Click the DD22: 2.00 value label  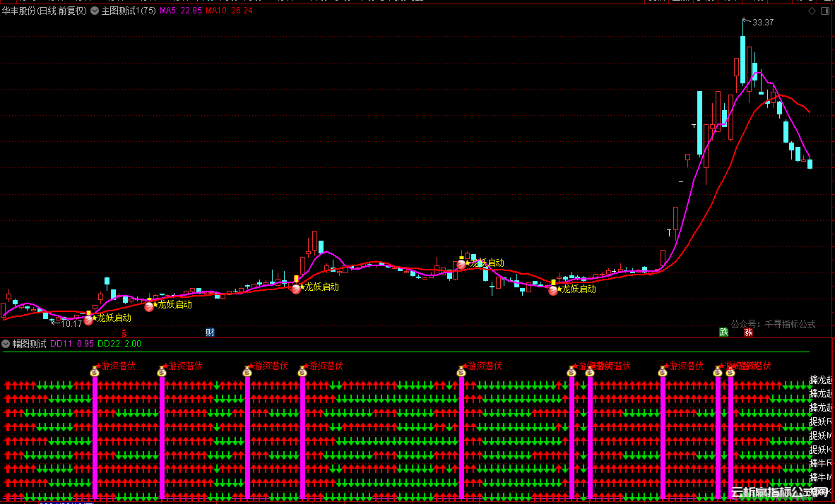tap(119, 344)
